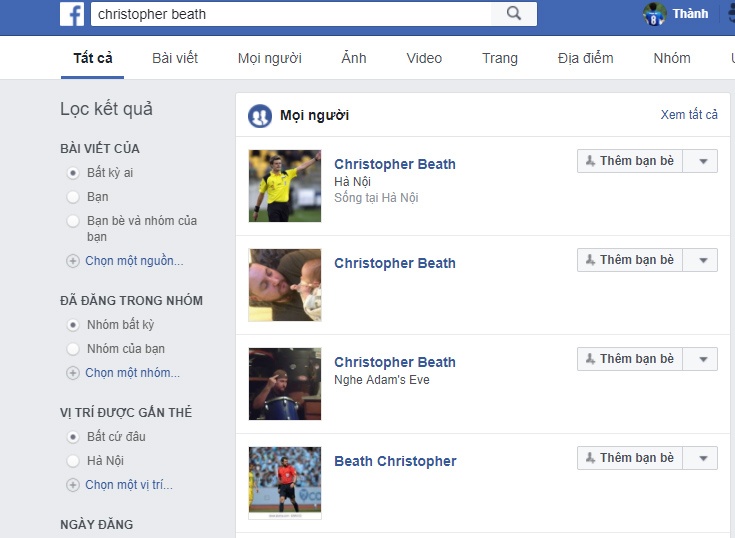The width and height of the screenshot is (735, 538).
Task: Open drummer profile photo
Action: click(x=285, y=384)
